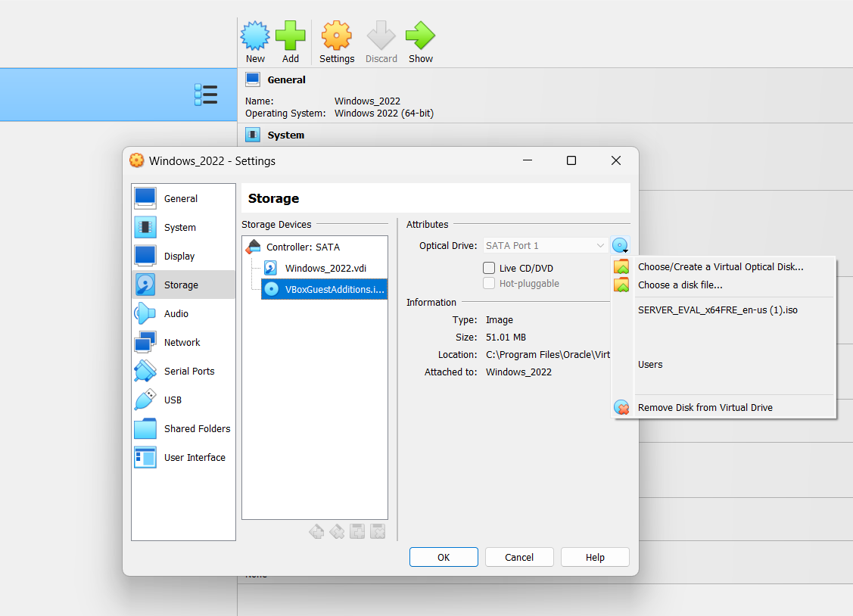Open the machine tools list menu icon
Image resolution: width=853 pixels, height=616 pixels.
point(206,95)
